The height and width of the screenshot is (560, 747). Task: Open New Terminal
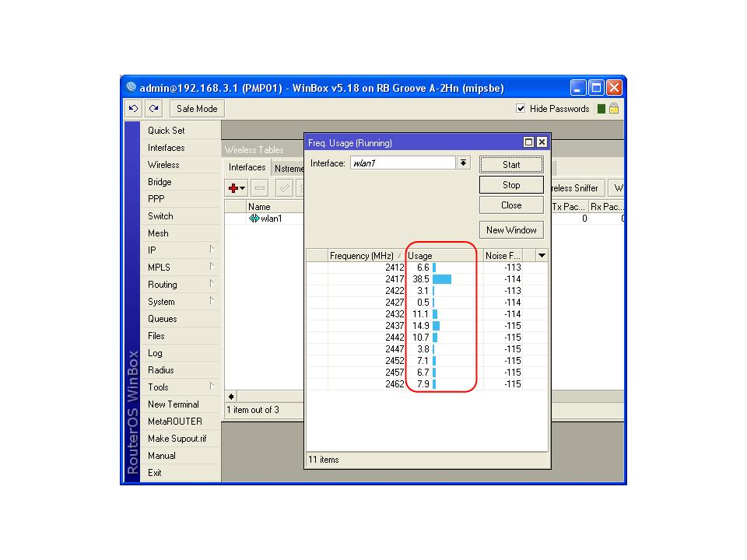pos(180,404)
